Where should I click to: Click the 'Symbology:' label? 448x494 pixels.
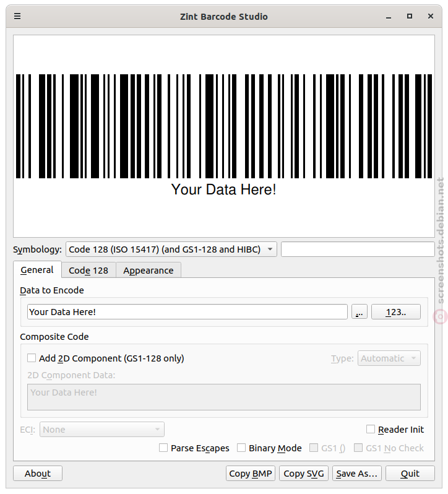click(x=38, y=249)
